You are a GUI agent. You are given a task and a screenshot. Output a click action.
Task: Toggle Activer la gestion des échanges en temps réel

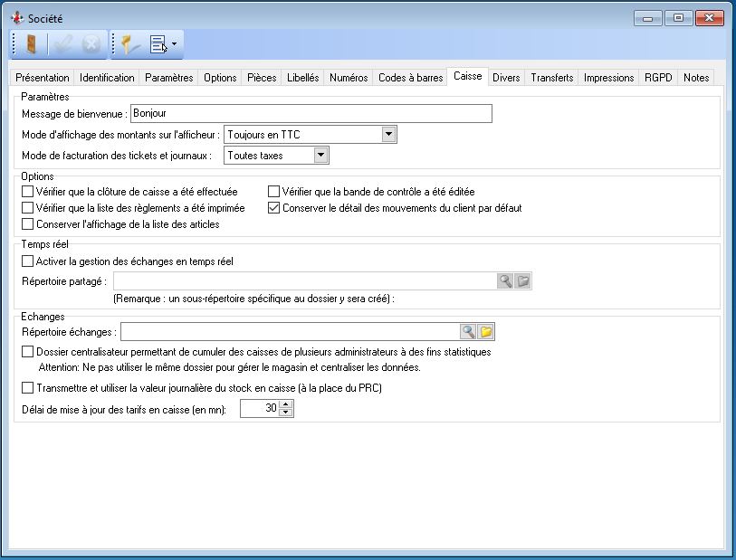27,261
